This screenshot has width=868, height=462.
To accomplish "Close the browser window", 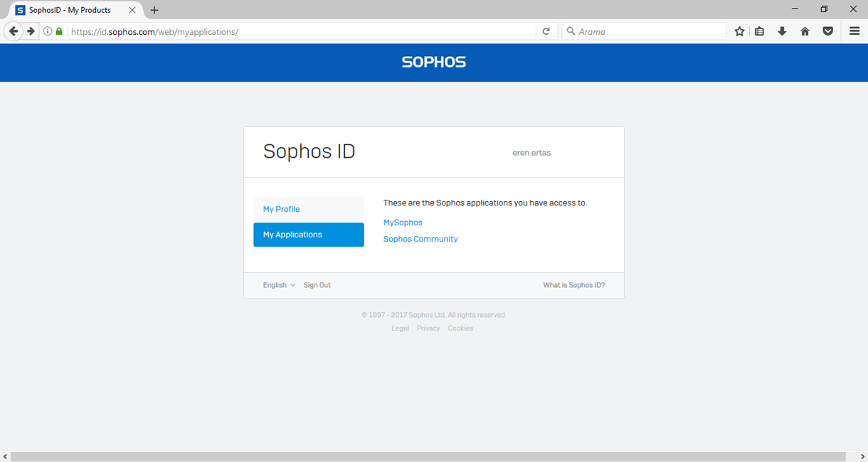I will [x=853, y=9].
